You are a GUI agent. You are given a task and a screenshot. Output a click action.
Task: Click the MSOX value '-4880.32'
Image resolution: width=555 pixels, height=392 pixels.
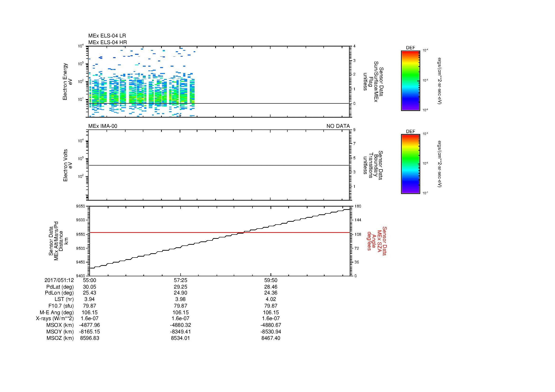(180, 325)
